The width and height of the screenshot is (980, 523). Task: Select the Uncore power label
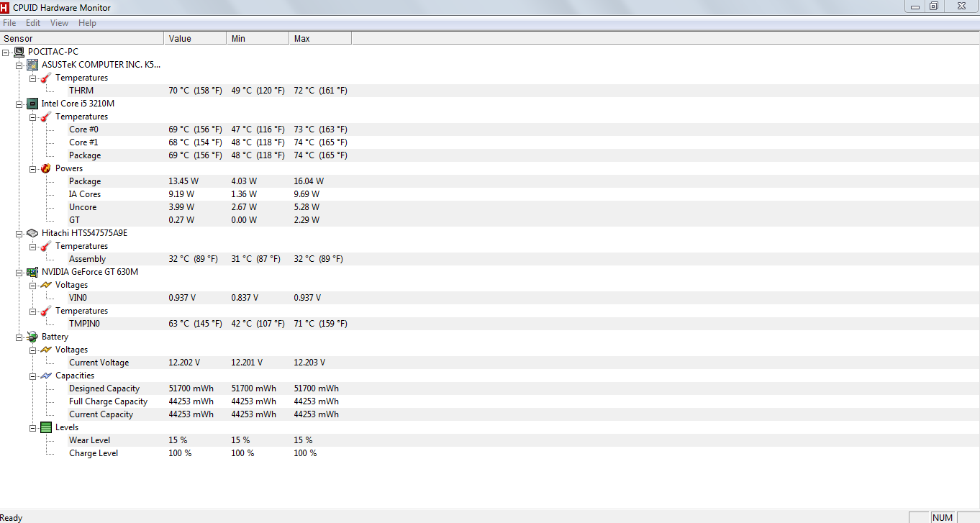(83, 207)
